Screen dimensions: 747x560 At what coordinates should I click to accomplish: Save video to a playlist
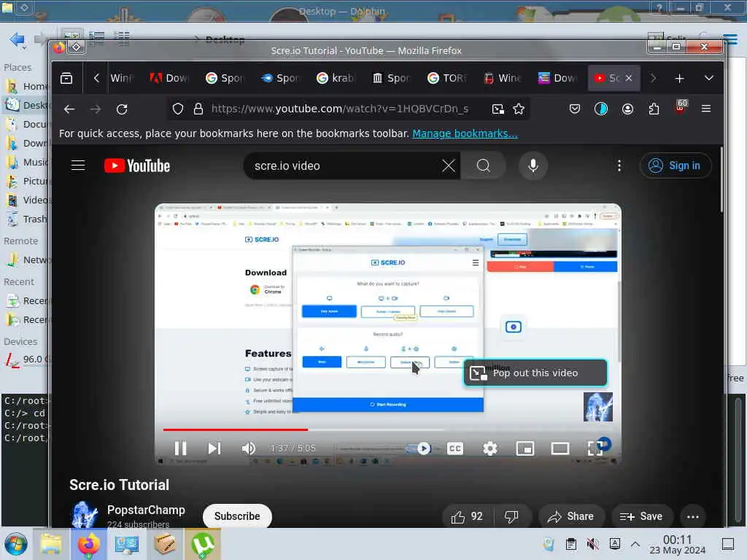pyautogui.click(x=641, y=517)
